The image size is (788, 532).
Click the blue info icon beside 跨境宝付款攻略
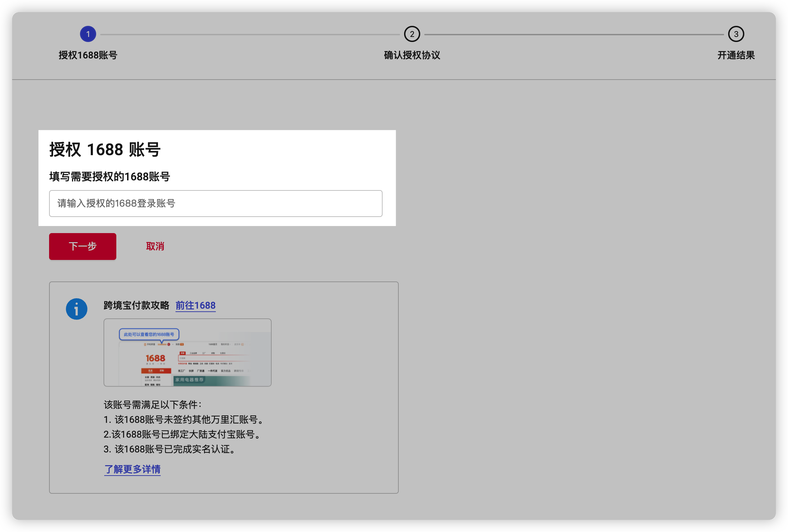[x=77, y=309]
